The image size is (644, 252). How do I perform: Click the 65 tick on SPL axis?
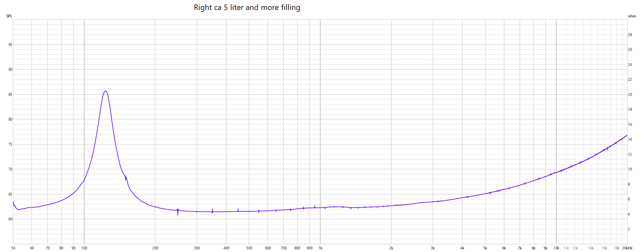[10, 194]
